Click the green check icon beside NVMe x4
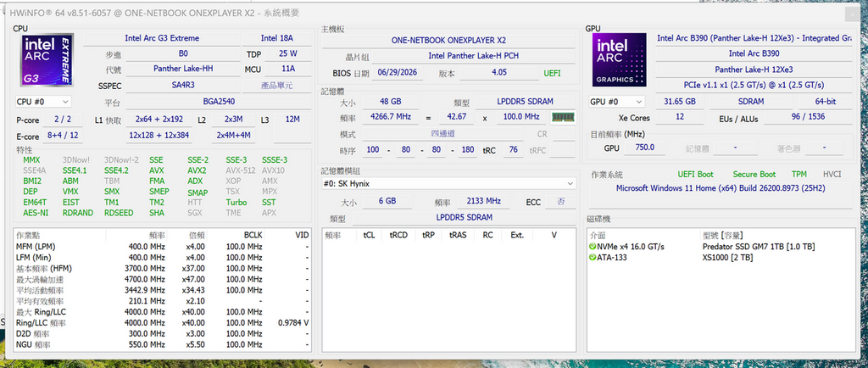 coord(593,246)
